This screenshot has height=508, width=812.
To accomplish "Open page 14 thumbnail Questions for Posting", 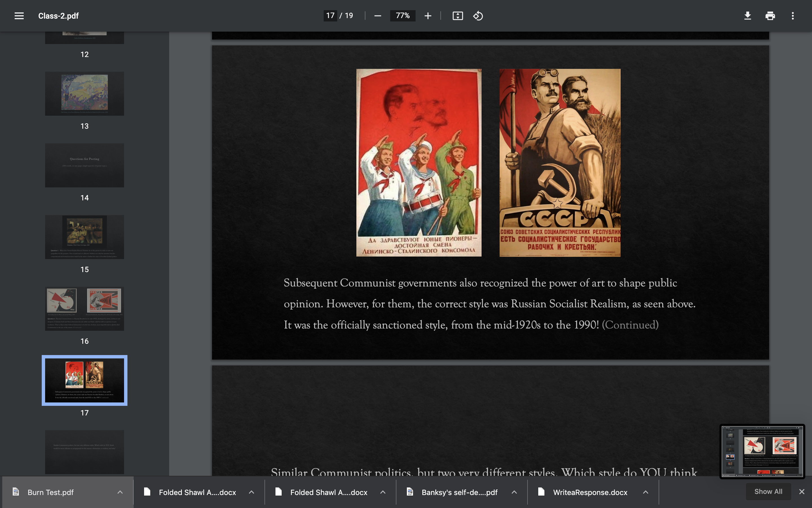I will coord(85,165).
